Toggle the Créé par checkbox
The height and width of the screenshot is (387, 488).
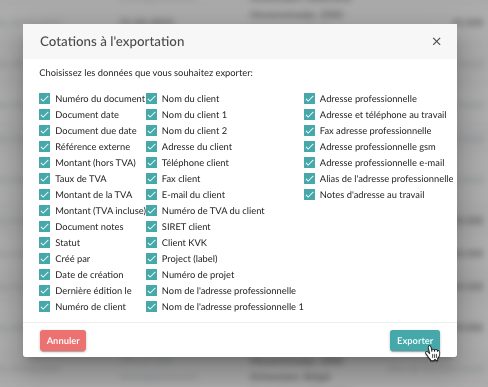[44, 259]
